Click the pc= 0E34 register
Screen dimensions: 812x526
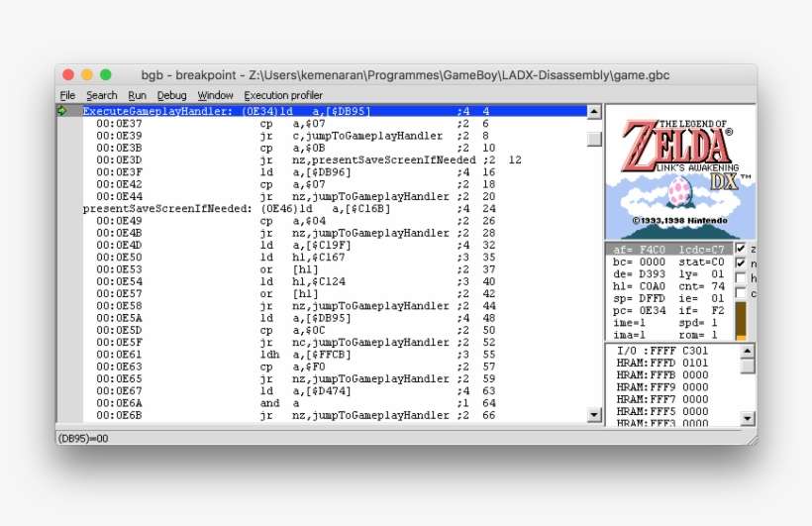click(639, 311)
